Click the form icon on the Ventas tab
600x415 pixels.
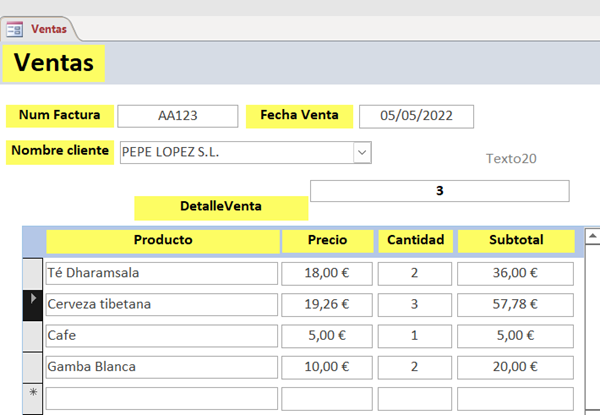(x=16, y=30)
